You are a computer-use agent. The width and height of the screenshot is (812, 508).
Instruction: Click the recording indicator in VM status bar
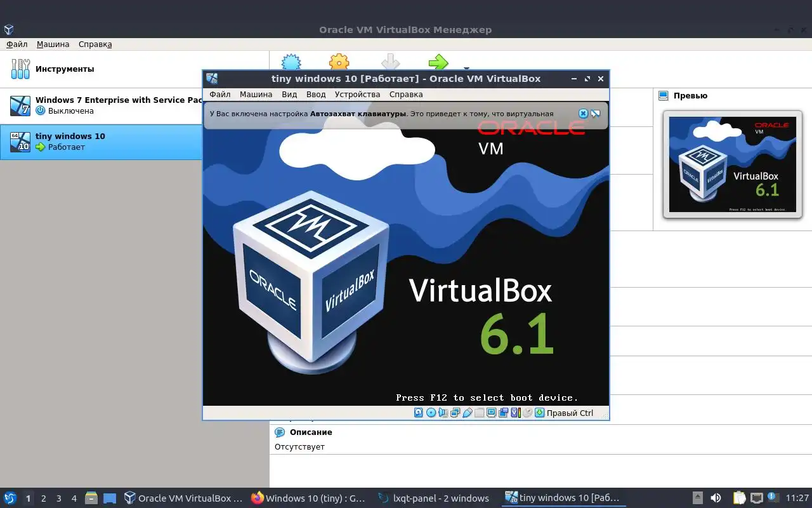[503, 413]
